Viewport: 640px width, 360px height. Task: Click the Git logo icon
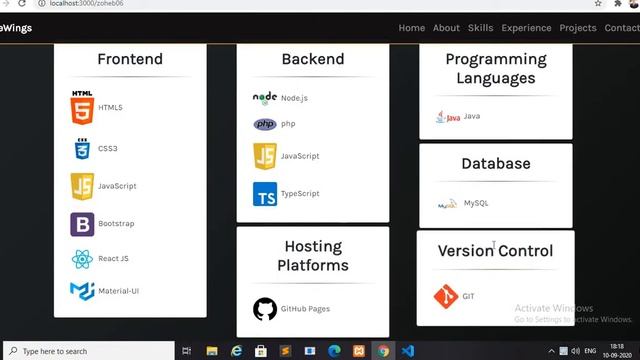(446, 296)
